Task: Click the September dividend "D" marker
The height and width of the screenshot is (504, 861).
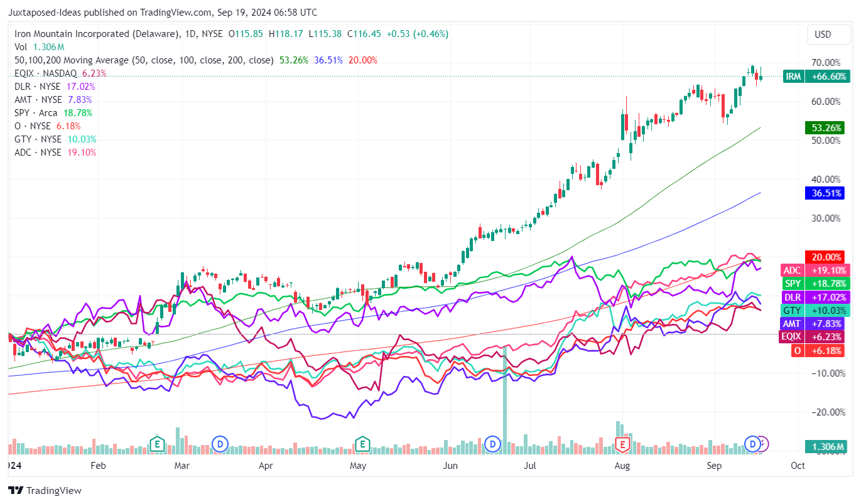Action: (752, 444)
